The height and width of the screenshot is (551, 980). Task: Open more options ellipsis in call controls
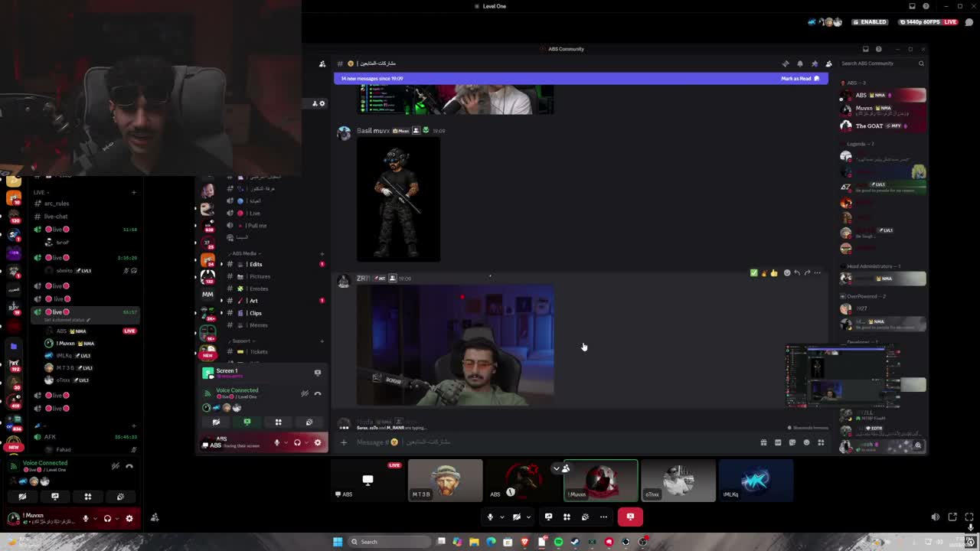(603, 517)
